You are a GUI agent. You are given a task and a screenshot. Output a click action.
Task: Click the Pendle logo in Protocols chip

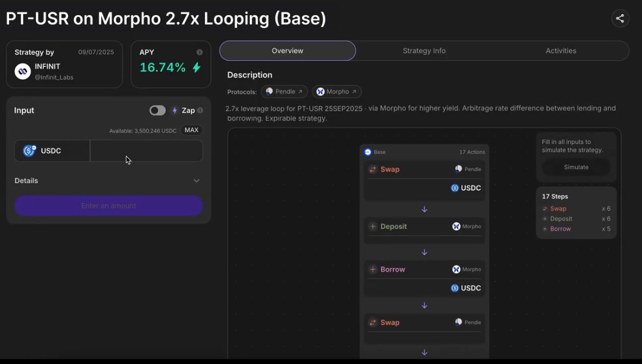(269, 92)
